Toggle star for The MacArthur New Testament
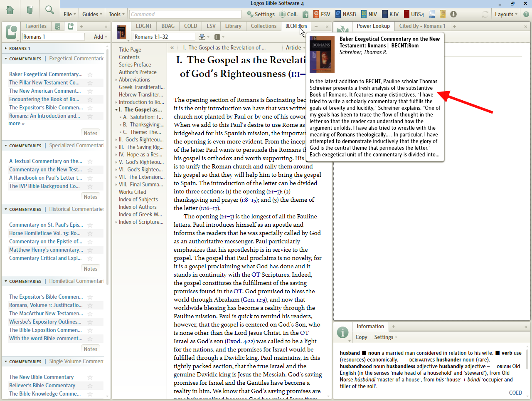 90,314
